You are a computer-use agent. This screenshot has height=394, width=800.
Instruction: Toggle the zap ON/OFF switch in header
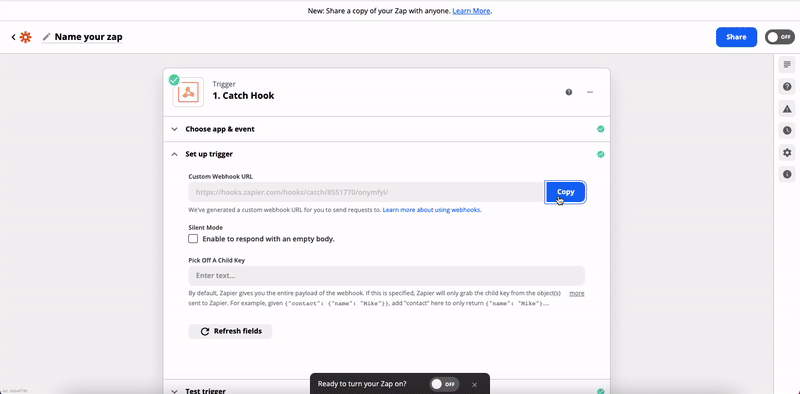[780, 37]
